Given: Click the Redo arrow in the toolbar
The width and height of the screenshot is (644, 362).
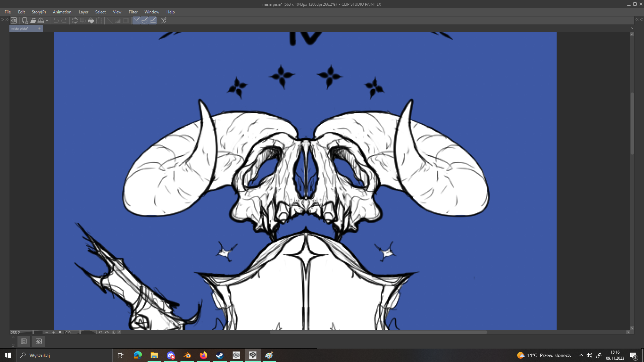Looking at the screenshot, I should pyautogui.click(x=64, y=20).
